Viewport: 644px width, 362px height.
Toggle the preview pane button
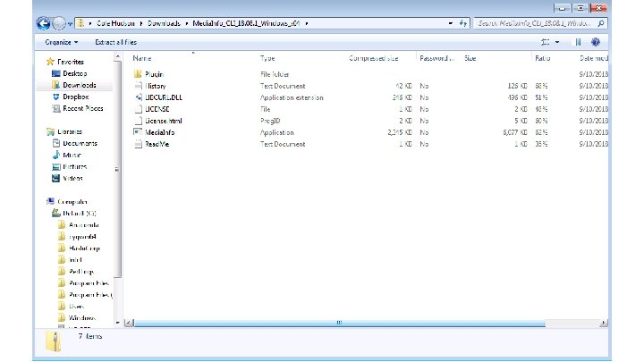tap(578, 42)
